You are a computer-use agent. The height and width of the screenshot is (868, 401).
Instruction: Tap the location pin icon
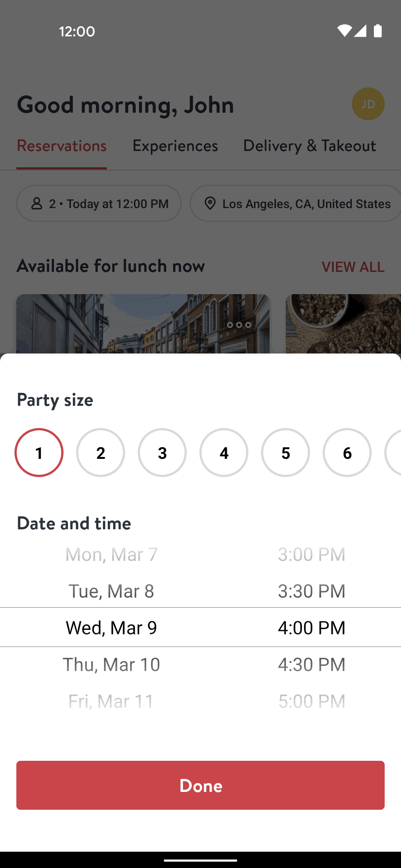(x=210, y=203)
